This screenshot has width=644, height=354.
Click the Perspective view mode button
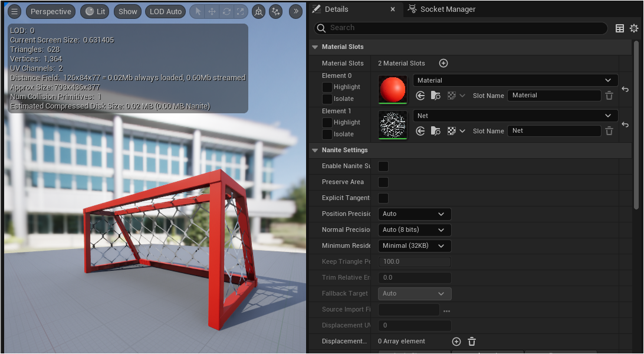[x=51, y=11]
